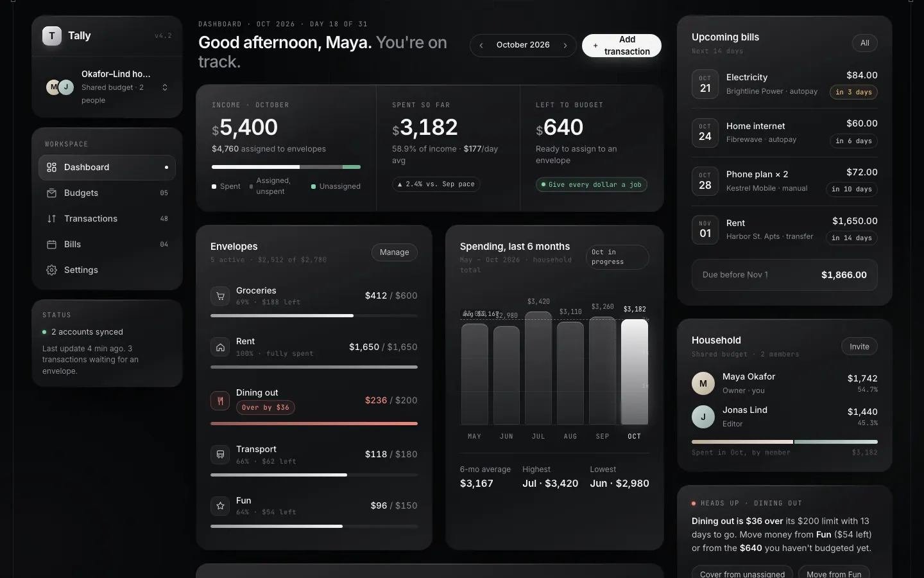Click the Rent bill due Nov 01
The height and width of the screenshot is (578, 924).
coord(785,230)
